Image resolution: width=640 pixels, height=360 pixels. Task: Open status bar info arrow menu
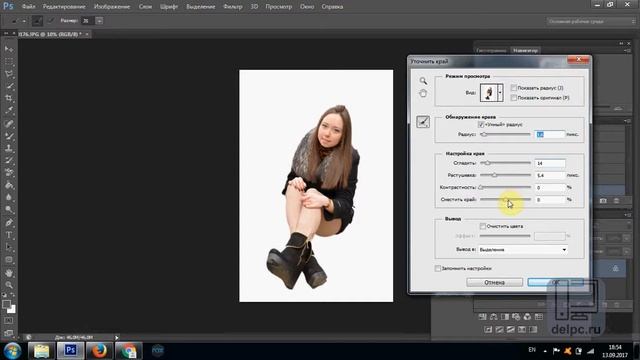pos(117,338)
